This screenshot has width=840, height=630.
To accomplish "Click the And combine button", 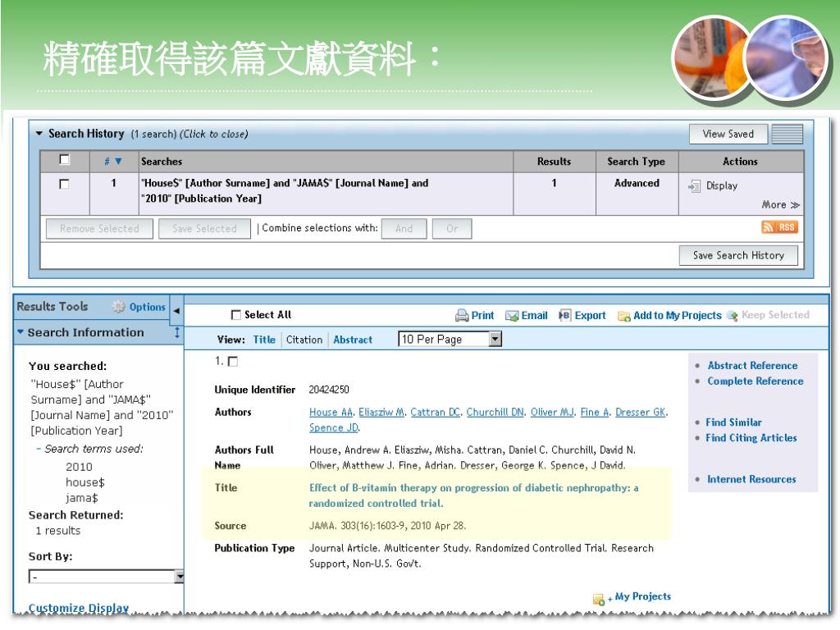I will pyautogui.click(x=404, y=229).
